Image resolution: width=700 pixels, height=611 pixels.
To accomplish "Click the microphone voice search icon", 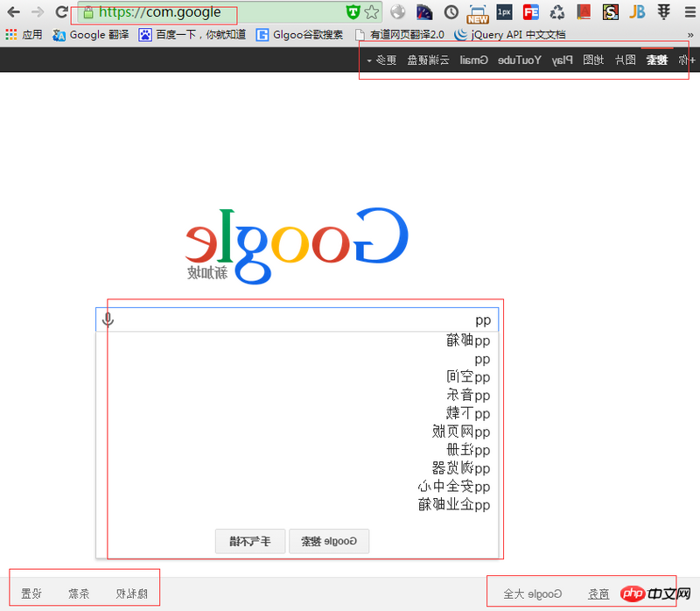I will pos(108,320).
